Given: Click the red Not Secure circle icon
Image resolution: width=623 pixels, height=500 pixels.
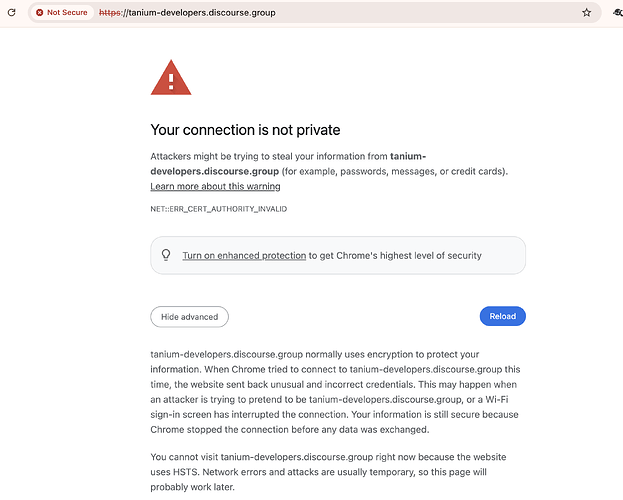Looking at the screenshot, I should coord(39,13).
